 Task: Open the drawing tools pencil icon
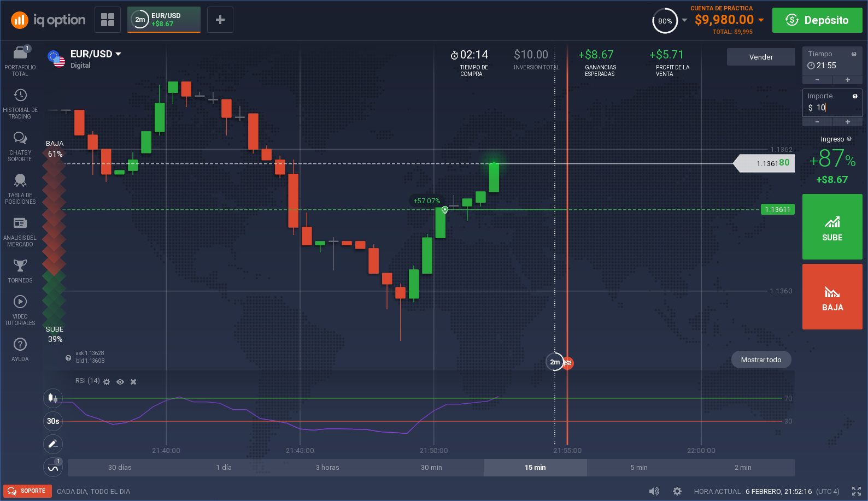click(x=53, y=444)
